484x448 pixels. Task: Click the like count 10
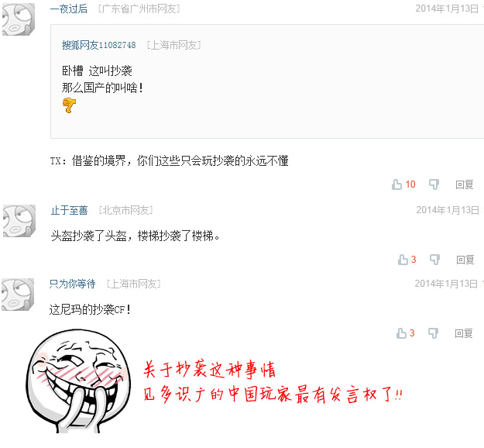410,184
